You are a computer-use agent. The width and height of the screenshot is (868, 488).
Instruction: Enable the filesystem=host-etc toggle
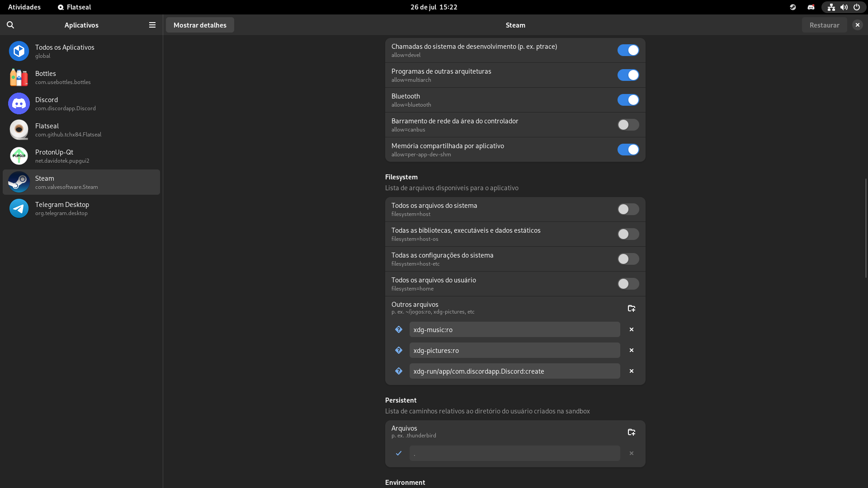(x=628, y=259)
